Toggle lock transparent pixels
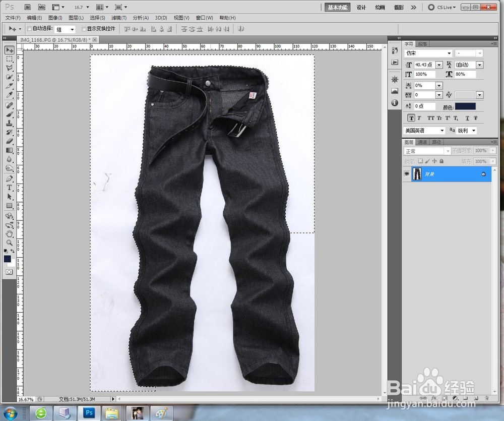 [420, 161]
